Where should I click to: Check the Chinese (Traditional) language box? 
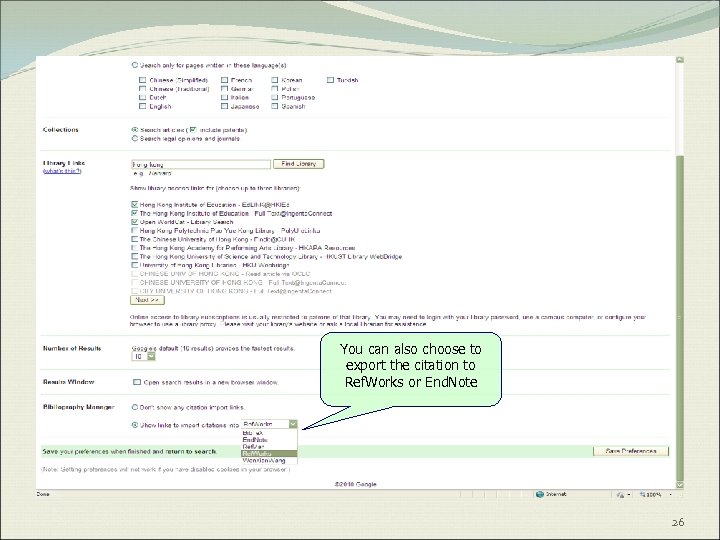(x=142, y=89)
